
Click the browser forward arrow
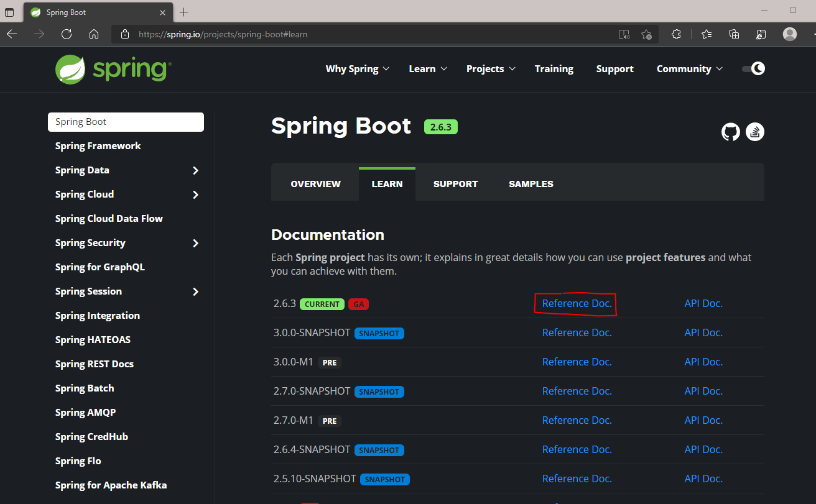39,34
